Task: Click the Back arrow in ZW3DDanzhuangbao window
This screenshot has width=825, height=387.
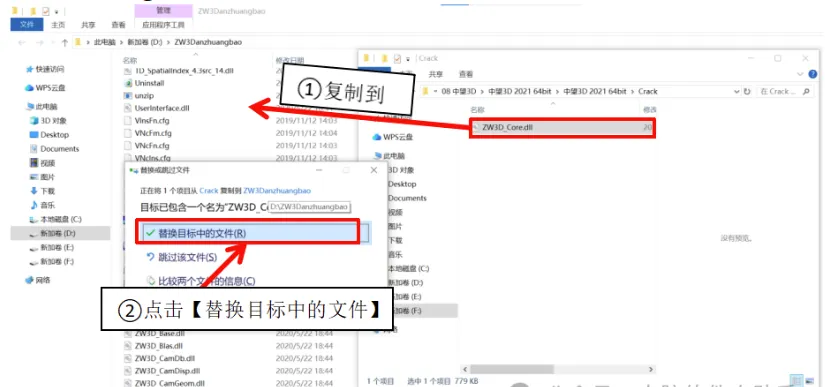Action: point(22,43)
